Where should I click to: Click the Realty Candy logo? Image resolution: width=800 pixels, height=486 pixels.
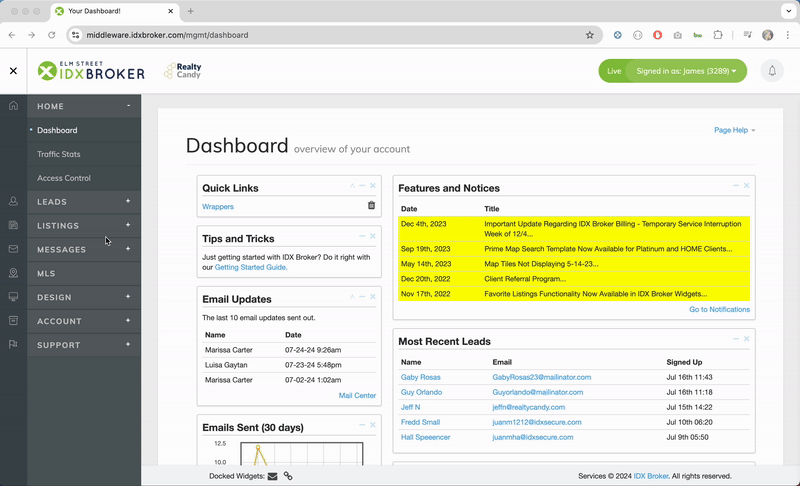coord(183,71)
